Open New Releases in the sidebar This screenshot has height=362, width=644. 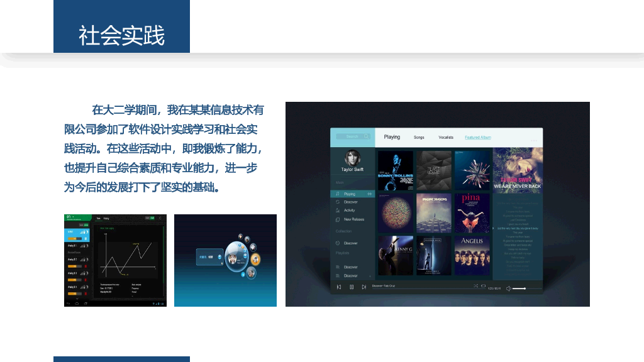point(353,219)
